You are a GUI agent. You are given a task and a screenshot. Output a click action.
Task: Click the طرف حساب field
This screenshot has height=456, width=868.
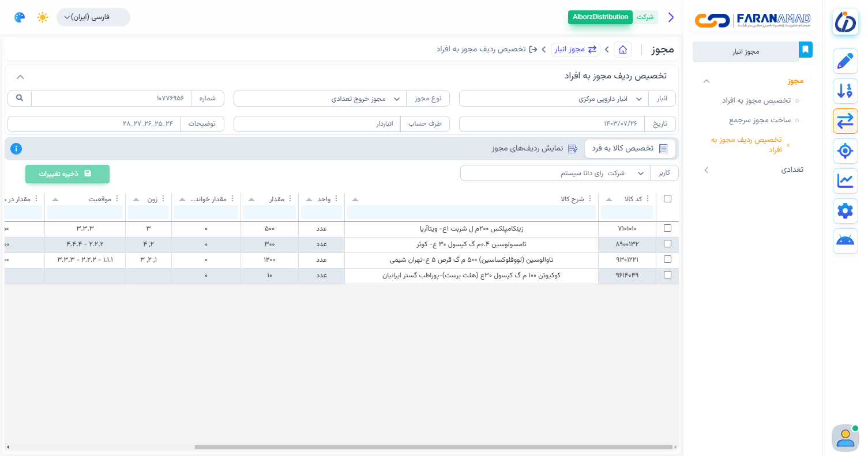coord(317,124)
